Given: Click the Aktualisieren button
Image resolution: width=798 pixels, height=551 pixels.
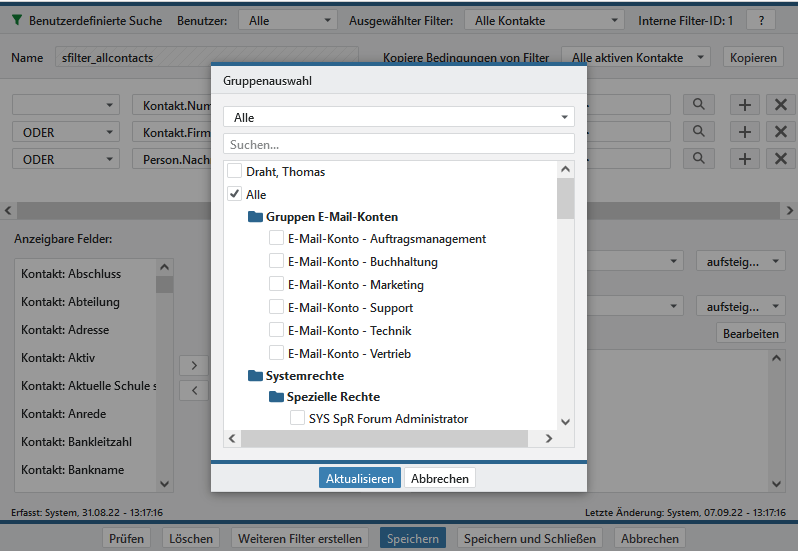Looking at the screenshot, I should 360,479.
